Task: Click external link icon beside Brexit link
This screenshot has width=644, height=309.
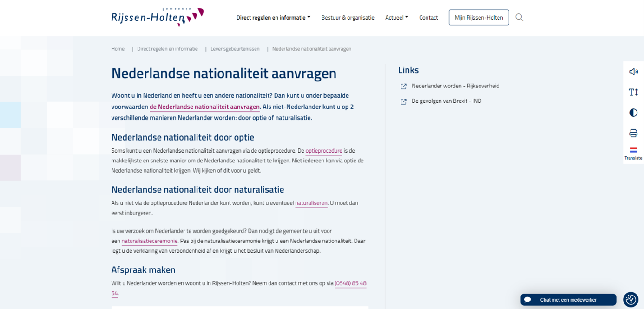Action: point(403,101)
